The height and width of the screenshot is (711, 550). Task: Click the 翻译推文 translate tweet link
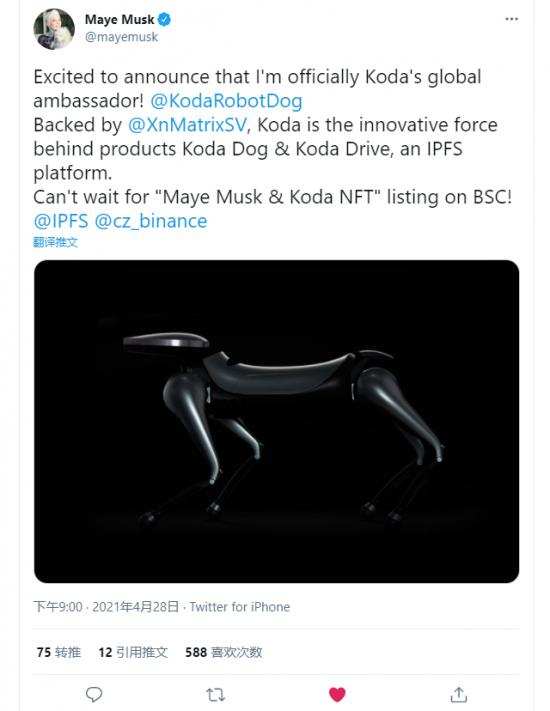[55, 242]
